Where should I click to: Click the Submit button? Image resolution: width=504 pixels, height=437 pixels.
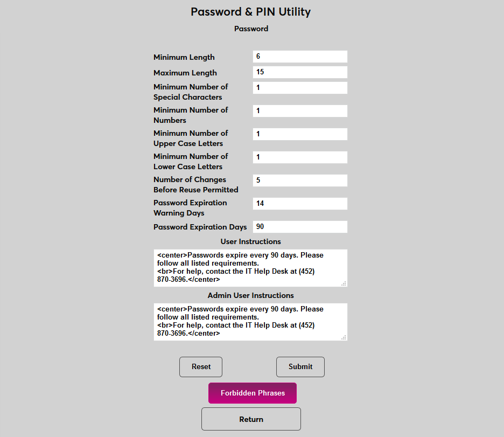click(300, 366)
